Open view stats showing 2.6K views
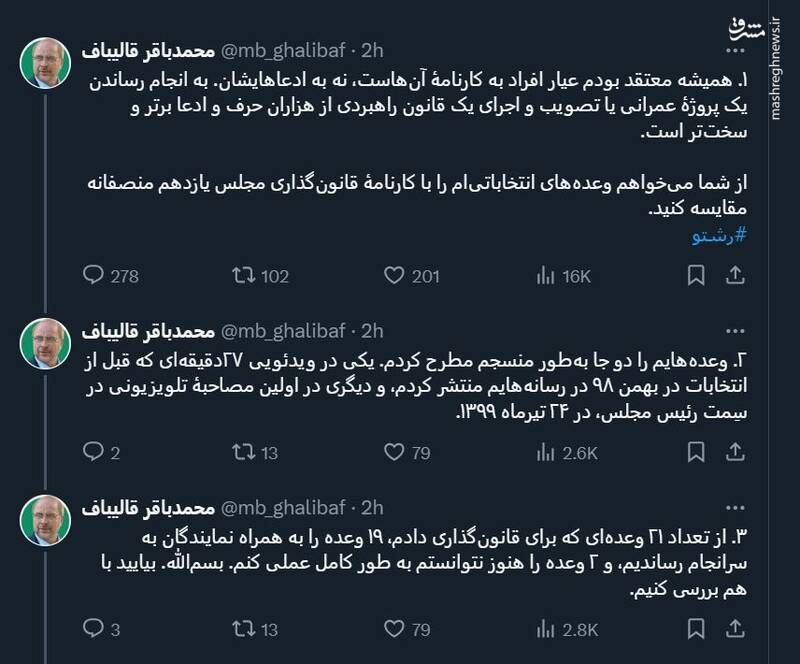The height and width of the screenshot is (664, 800). click(x=546, y=453)
